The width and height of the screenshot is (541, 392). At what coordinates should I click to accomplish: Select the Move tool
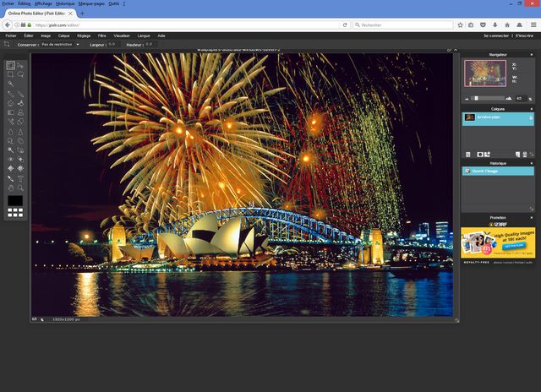(x=20, y=65)
